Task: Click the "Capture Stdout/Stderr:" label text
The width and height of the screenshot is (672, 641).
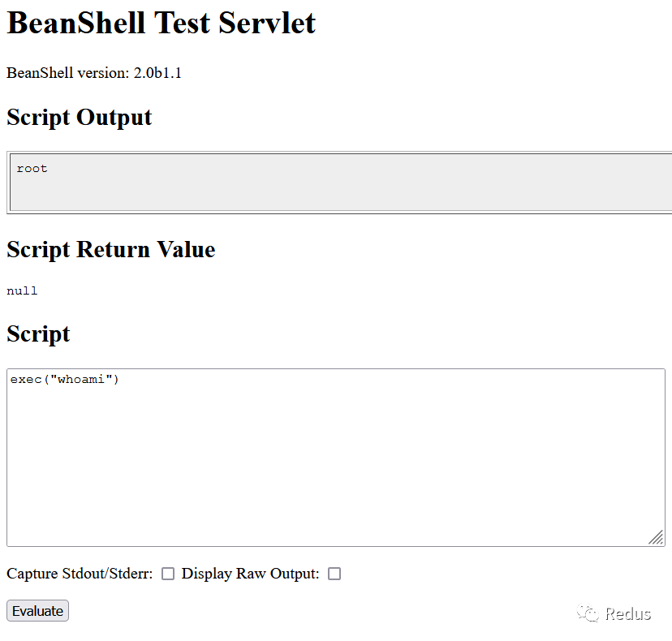Action: point(80,574)
